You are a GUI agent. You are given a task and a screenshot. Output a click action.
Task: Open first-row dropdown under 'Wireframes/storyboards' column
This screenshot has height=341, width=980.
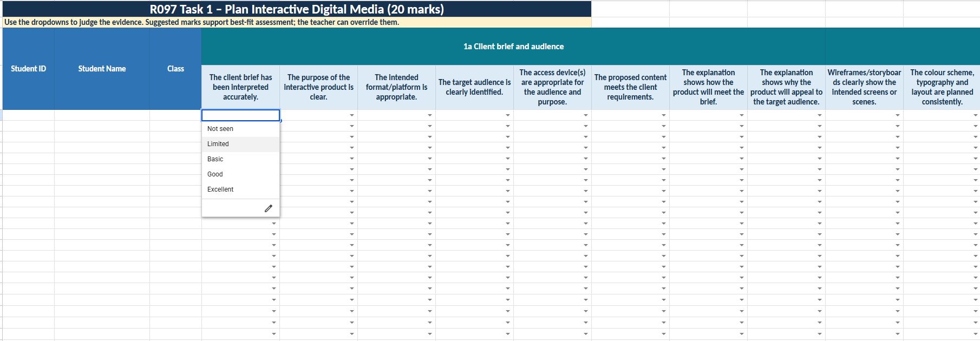[898, 115]
